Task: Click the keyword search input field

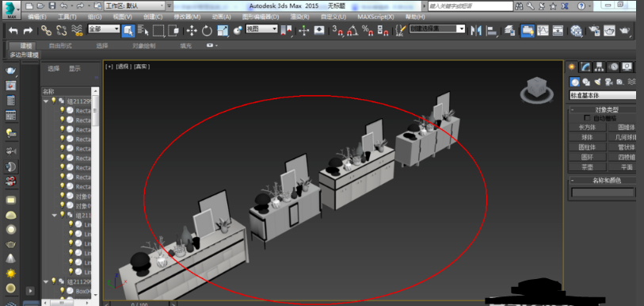Action: [471, 6]
